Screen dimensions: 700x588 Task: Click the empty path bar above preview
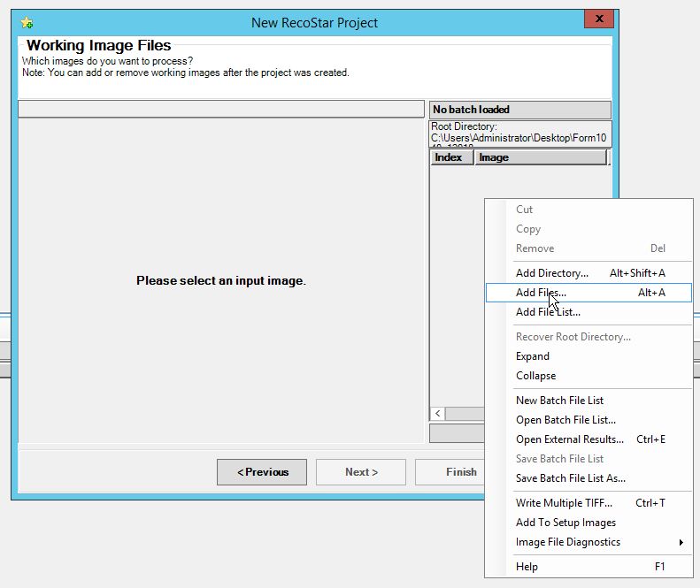click(x=221, y=110)
